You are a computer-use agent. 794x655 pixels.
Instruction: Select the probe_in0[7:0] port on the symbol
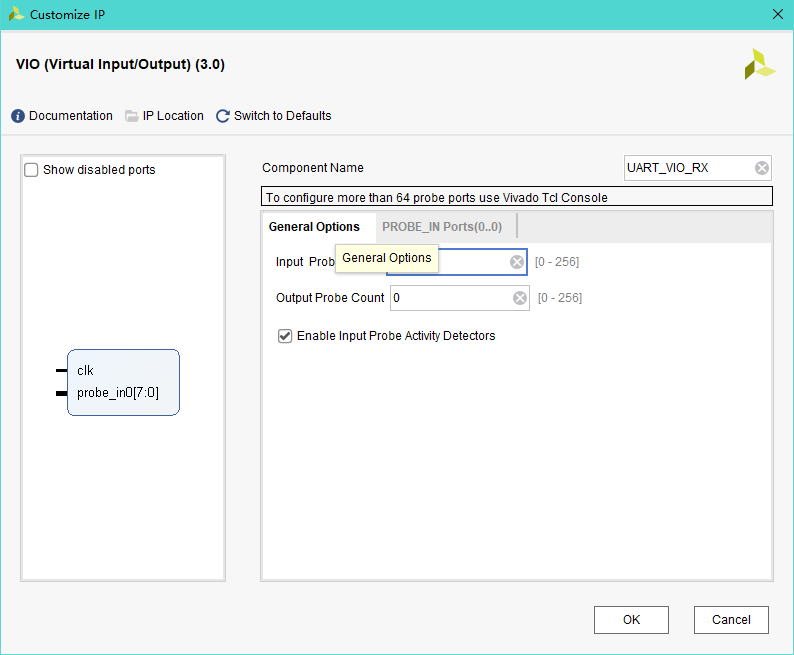(118, 393)
